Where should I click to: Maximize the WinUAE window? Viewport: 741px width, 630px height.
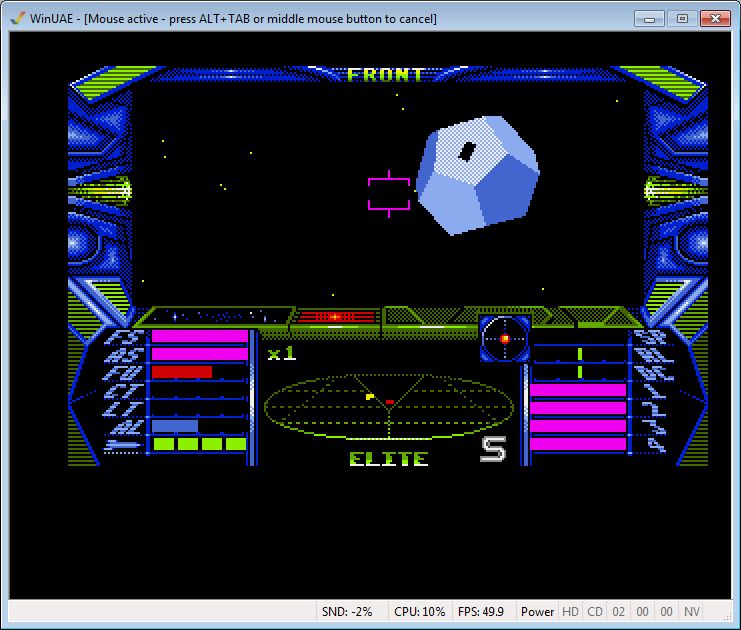tap(682, 19)
